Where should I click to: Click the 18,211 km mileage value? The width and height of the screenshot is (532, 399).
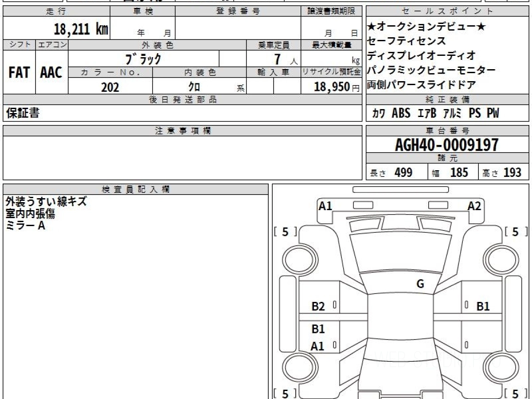[81, 29]
